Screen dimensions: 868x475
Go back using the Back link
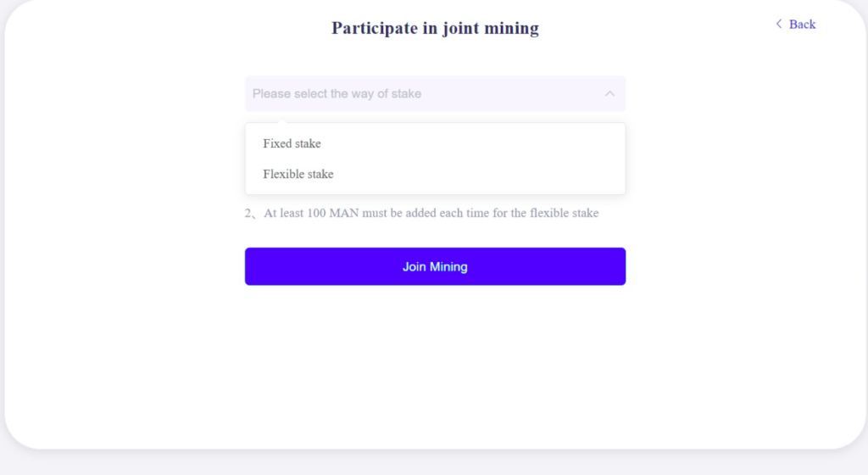click(795, 24)
